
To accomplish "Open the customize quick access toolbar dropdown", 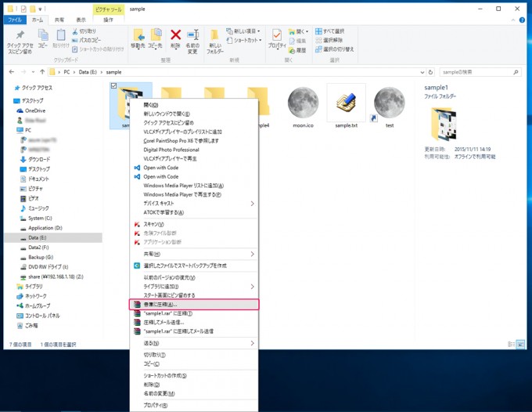I will point(40,9).
